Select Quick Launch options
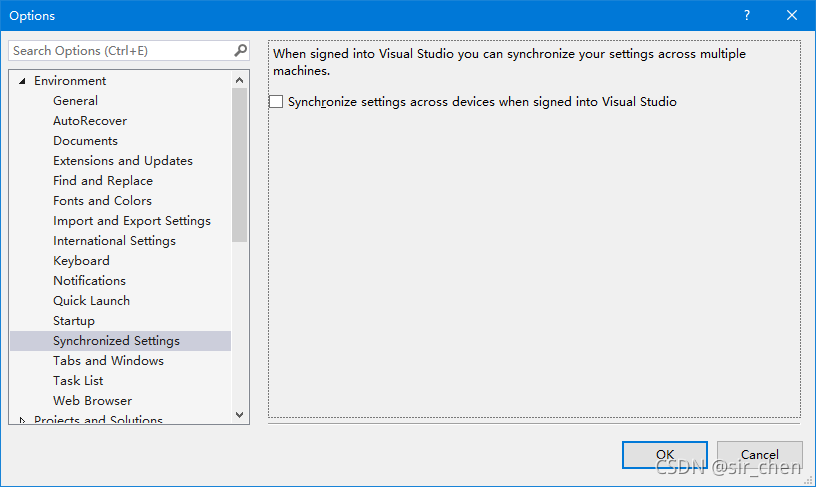The image size is (816, 487). tap(92, 301)
